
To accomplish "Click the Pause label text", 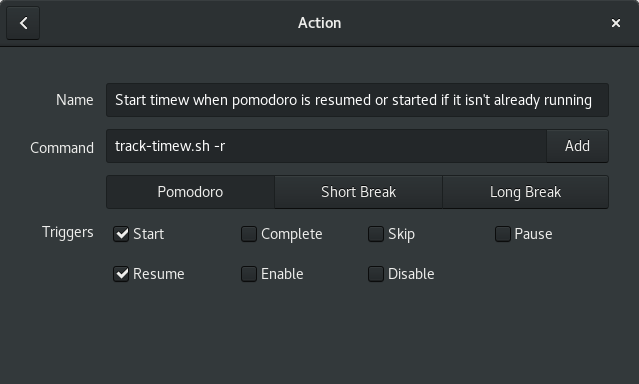I will coord(533,234).
